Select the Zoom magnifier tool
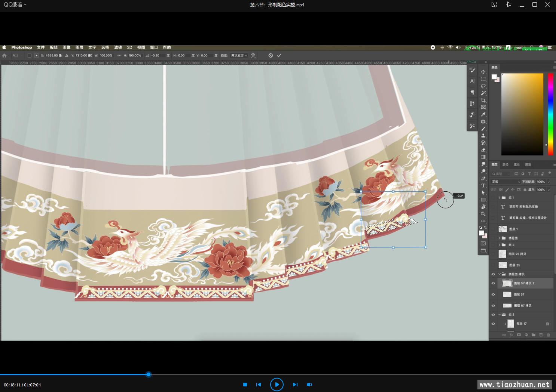 click(x=483, y=214)
